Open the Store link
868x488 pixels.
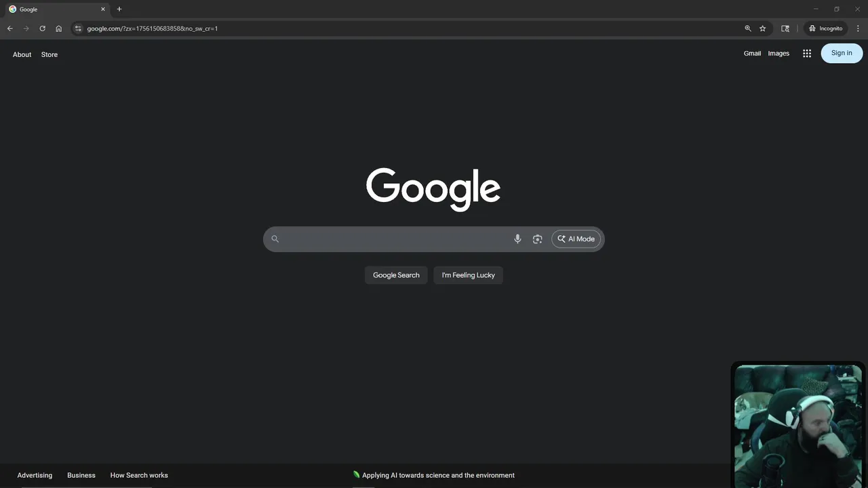pyautogui.click(x=50, y=54)
